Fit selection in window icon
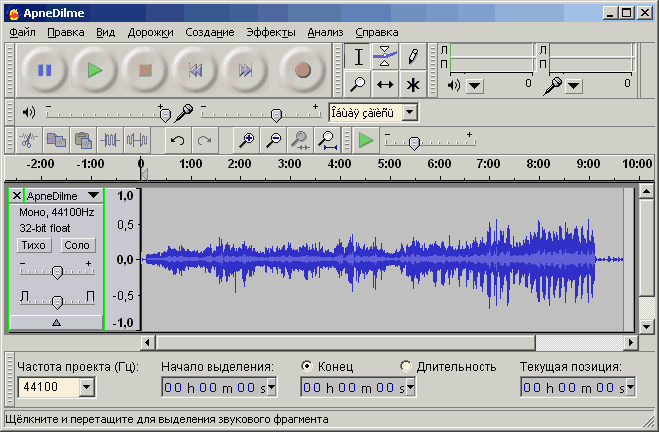This screenshot has width=659, height=432. [301, 140]
